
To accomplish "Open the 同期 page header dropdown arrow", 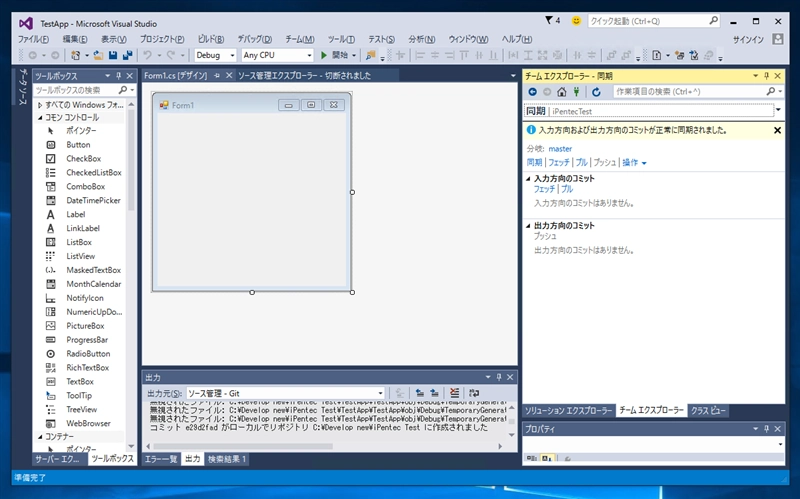I will click(778, 110).
